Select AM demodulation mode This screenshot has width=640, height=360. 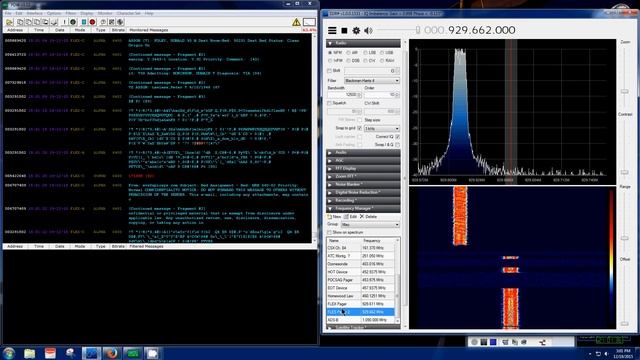[x=353, y=53]
